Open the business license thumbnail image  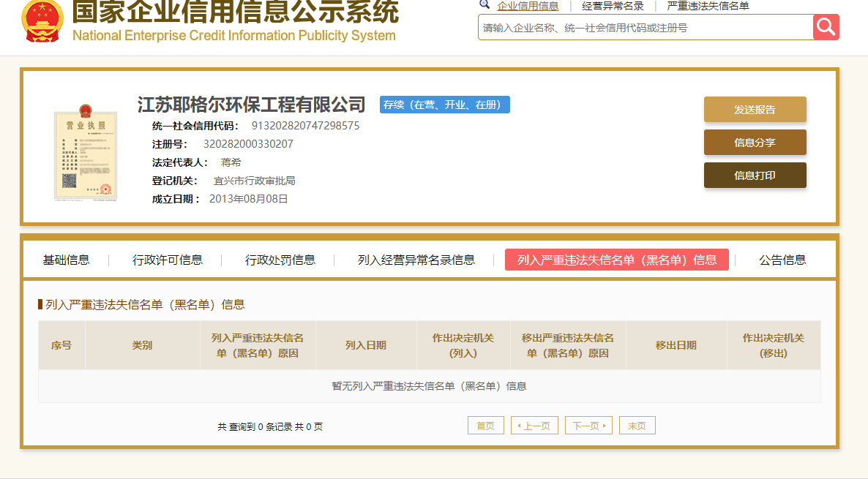click(86, 152)
